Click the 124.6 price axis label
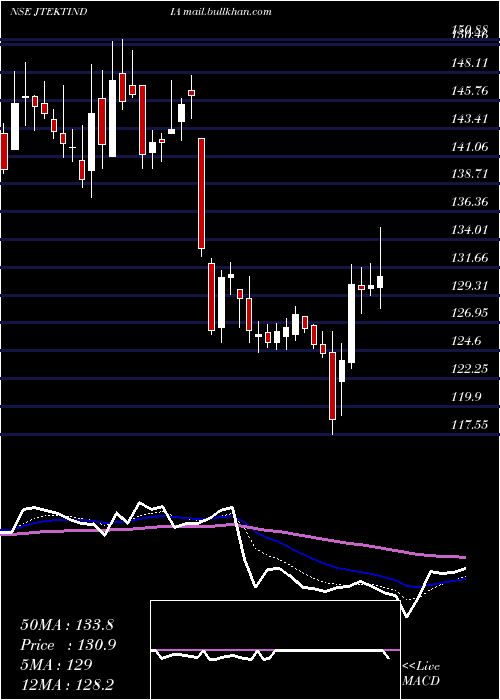This screenshot has width=500, height=700. (x=467, y=341)
